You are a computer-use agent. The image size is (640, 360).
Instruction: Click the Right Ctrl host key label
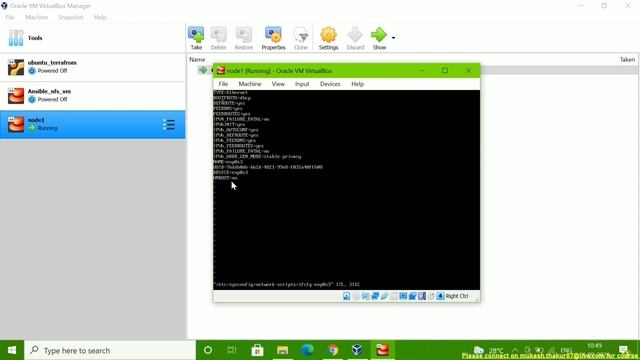pos(457,296)
